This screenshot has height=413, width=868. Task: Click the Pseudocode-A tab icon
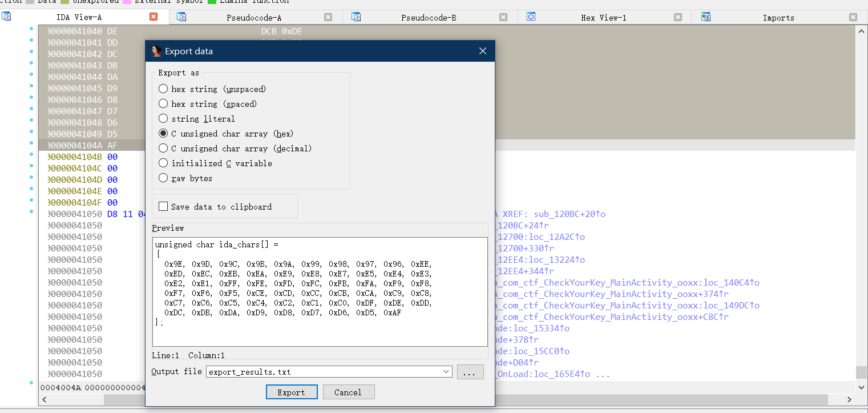pos(181,17)
